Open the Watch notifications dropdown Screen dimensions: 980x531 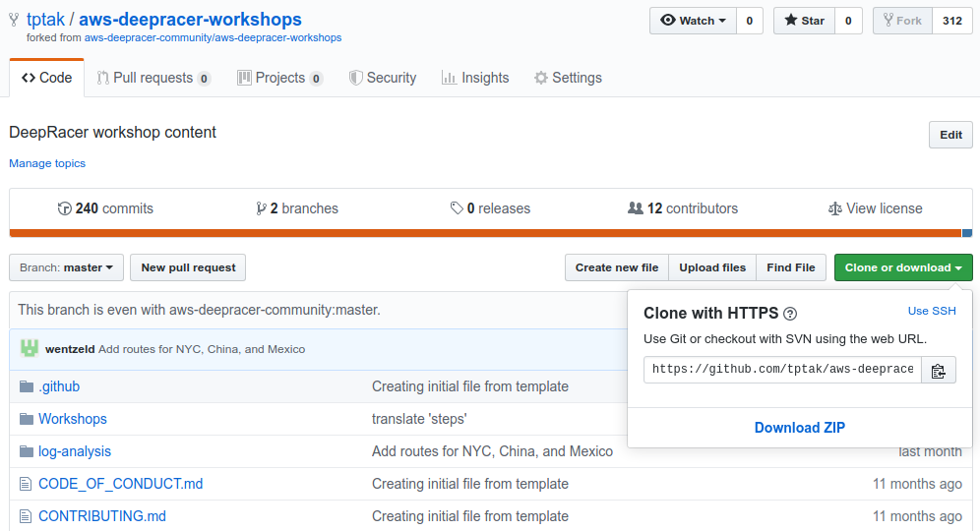pyautogui.click(x=693, y=21)
